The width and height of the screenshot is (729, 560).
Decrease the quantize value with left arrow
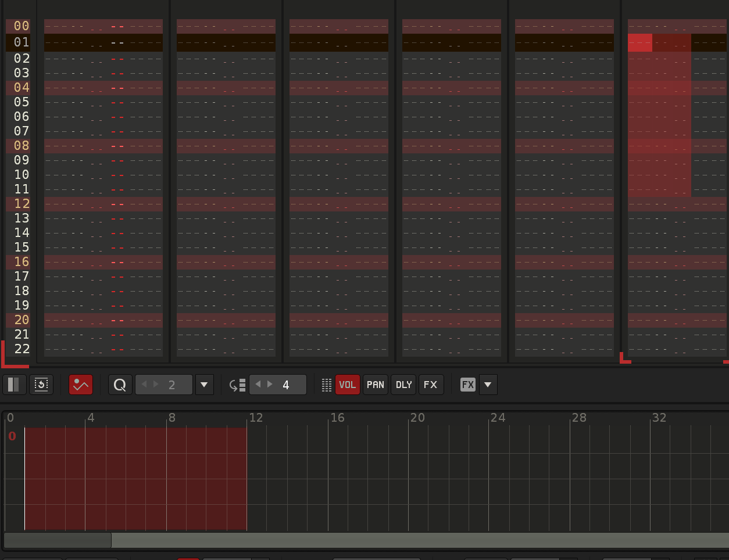tap(145, 385)
